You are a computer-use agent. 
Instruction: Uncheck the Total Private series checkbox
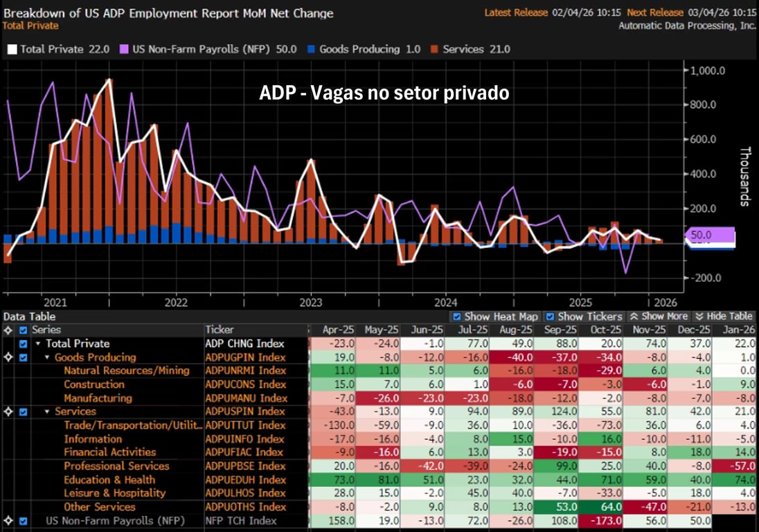[24, 344]
